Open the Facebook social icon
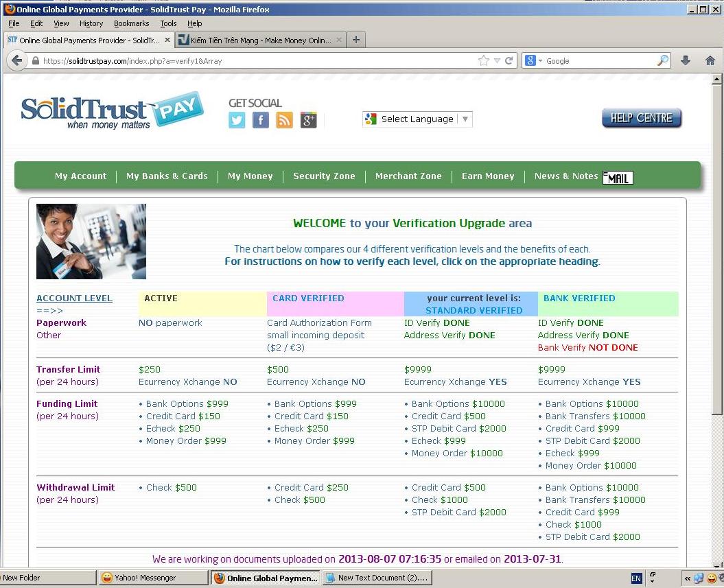The height and width of the screenshot is (588, 724). pyautogui.click(x=261, y=121)
